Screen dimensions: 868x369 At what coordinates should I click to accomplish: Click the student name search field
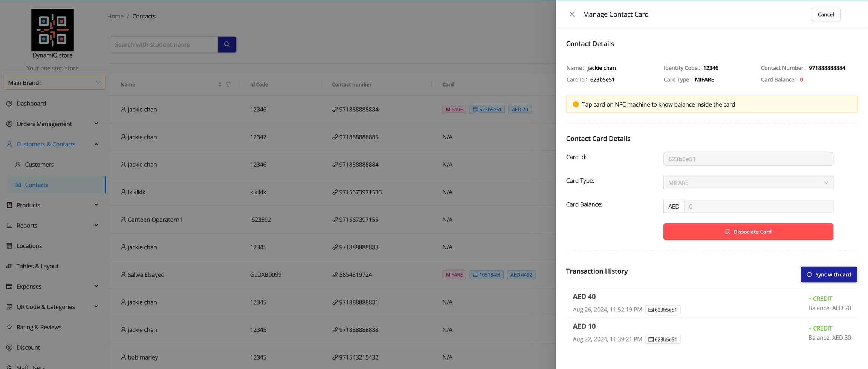164,44
